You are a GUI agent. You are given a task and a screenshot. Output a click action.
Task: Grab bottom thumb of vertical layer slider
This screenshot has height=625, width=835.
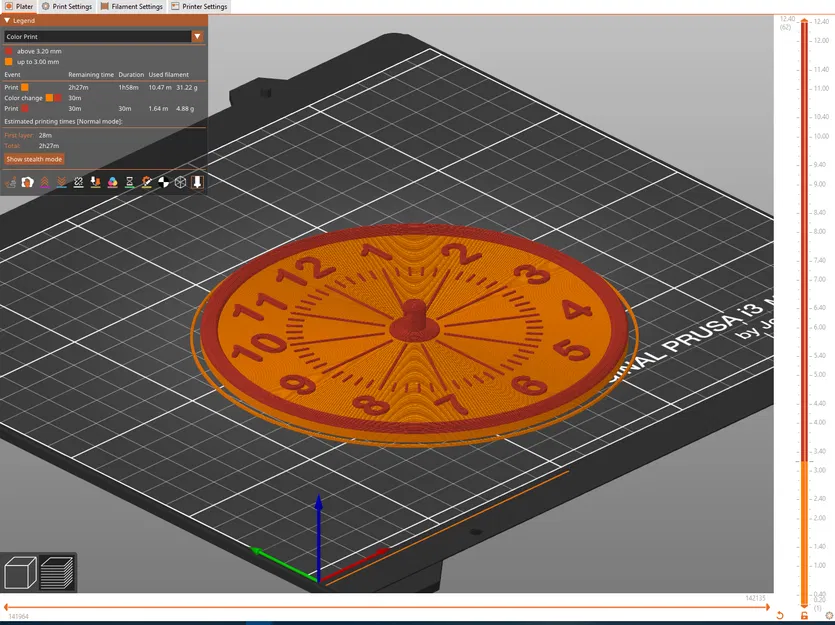coord(804,605)
